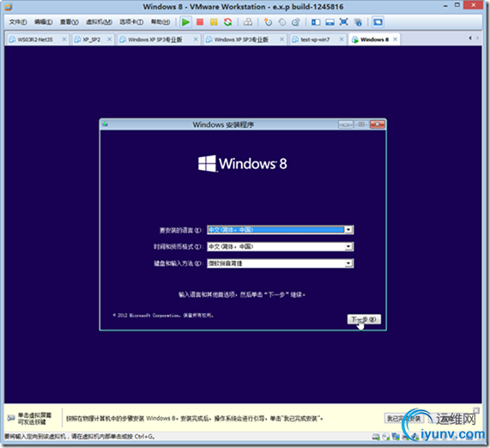Toggle the library sidebar view icon
Viewport: 490px width, 448px height.
316,21
